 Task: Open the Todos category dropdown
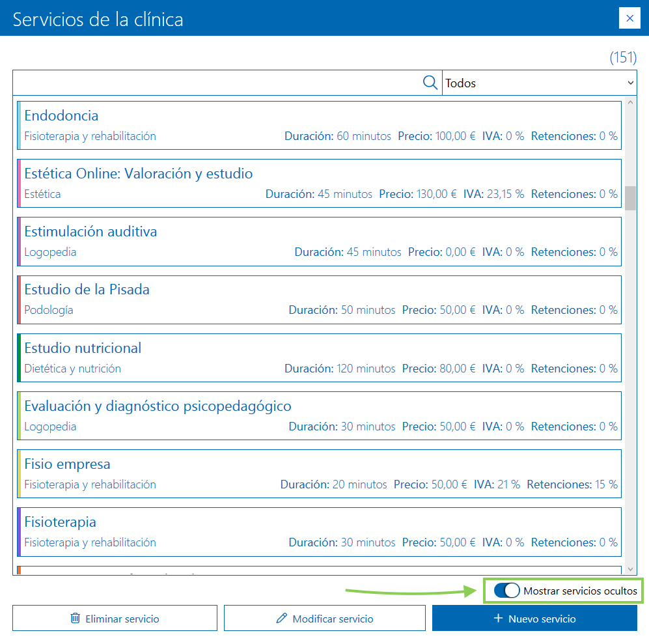coord(539,83)
